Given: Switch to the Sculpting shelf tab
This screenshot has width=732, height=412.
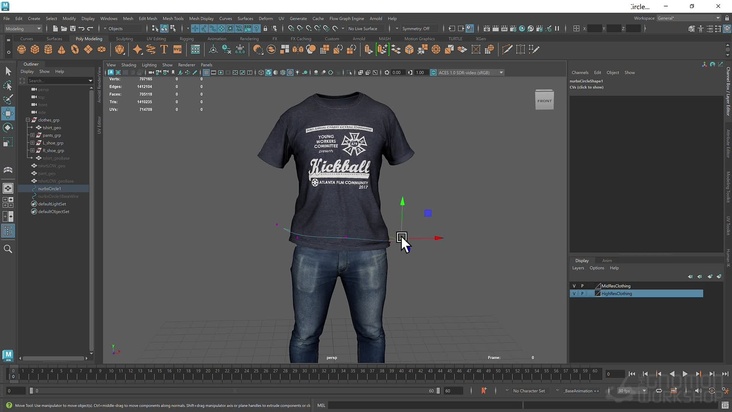Looking at the screenshot, I should (x=124, y=39).
